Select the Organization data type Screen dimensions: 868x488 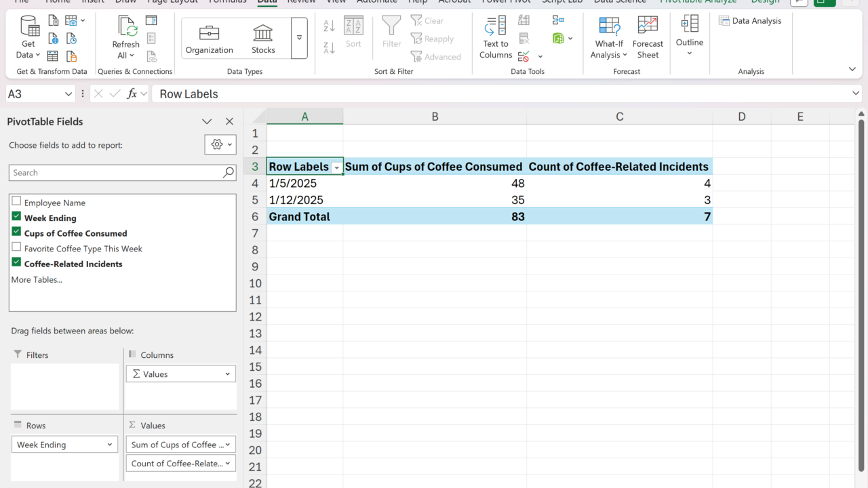click(x=209, y=39)
